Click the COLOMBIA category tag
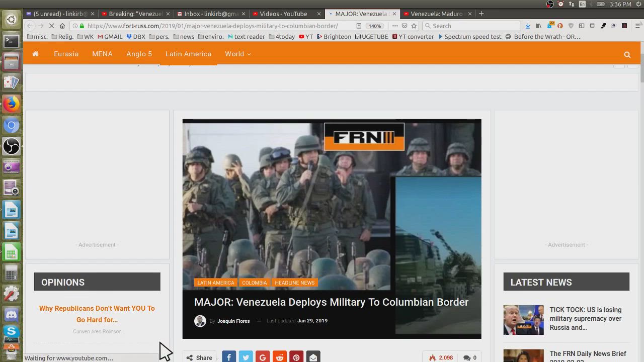 point(254,283)
